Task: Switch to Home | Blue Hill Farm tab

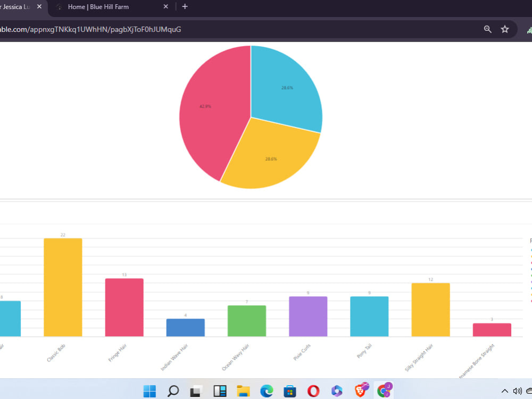Action: point(98,7)
